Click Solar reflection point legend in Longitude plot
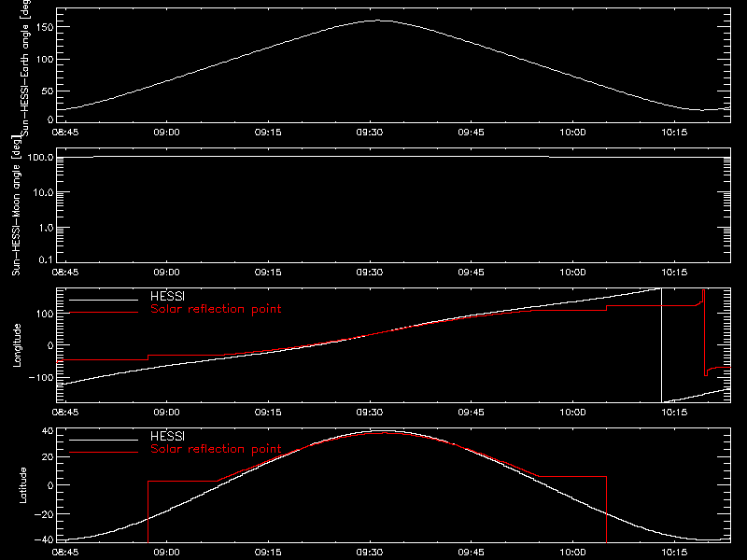Screen dimensions: 747x560 click(x=216, y=309)
